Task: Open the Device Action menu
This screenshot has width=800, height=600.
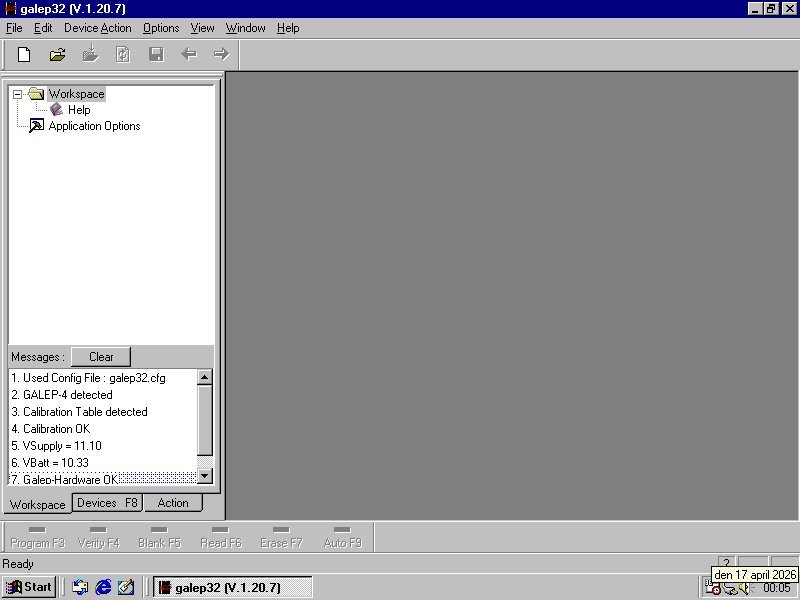Action: tap(97, 28)
